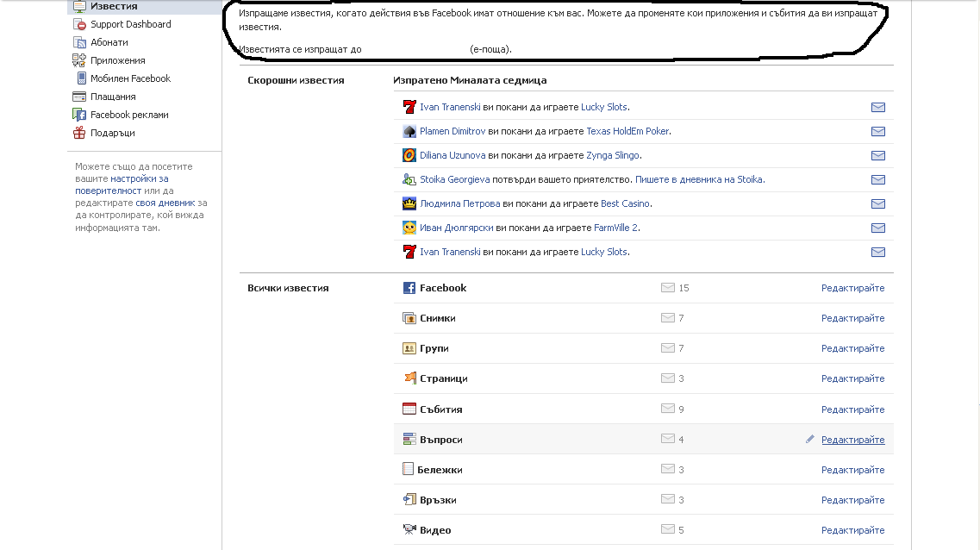This screenshot has width=980, height=550.
Task: Open Иван Дюлгярски profile link
Action: (x=456, y=228)
